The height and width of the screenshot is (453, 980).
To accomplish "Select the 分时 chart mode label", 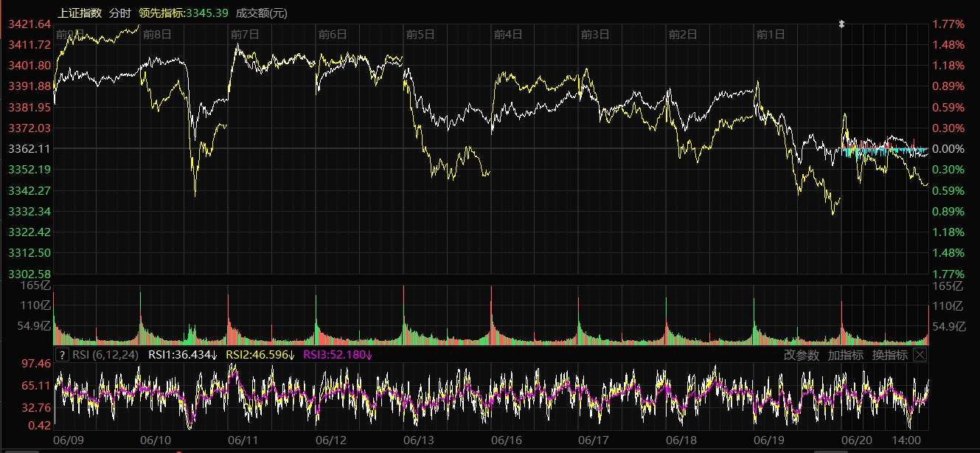I will (120, 13).
